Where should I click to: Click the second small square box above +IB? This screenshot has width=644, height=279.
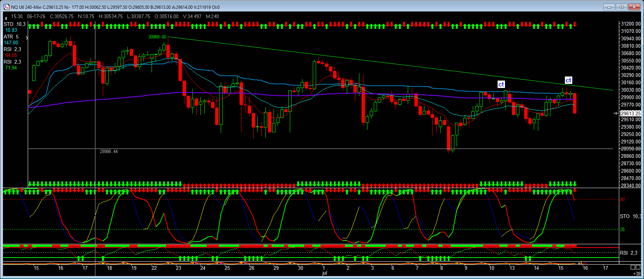(x=638, y=267)
